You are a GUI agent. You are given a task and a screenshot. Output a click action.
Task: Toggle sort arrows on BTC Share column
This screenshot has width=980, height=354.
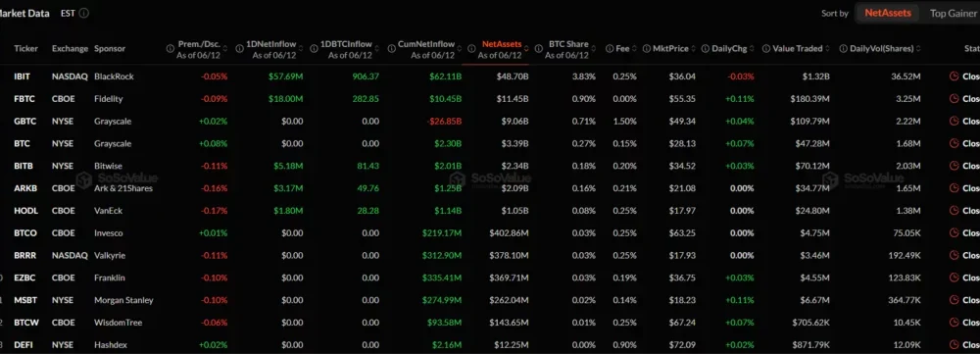[593, 49]
